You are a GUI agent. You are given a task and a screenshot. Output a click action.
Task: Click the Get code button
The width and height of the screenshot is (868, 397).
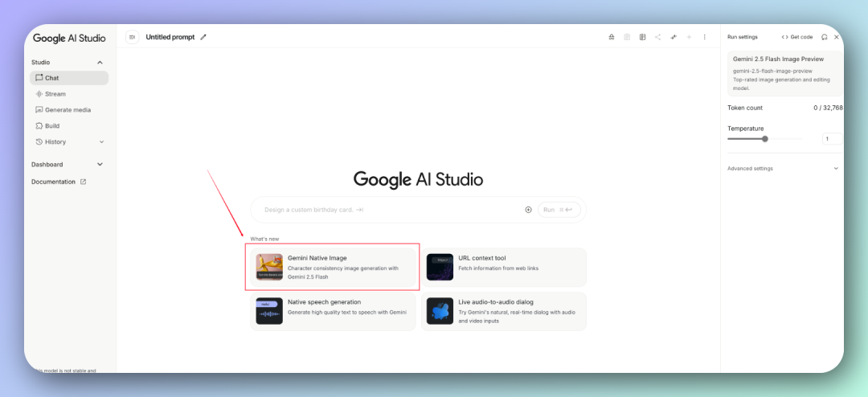pyautogui.click(x=797, y=37)
